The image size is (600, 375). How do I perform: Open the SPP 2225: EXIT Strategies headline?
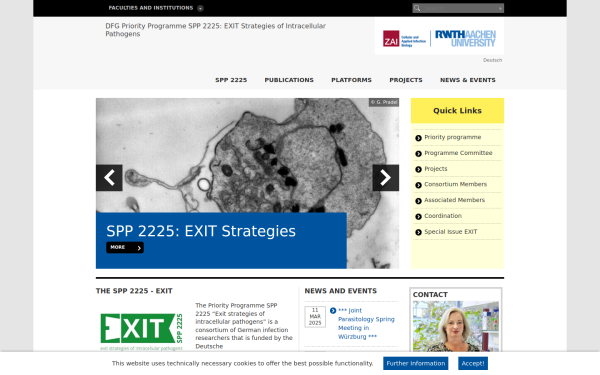coord(201,231)
